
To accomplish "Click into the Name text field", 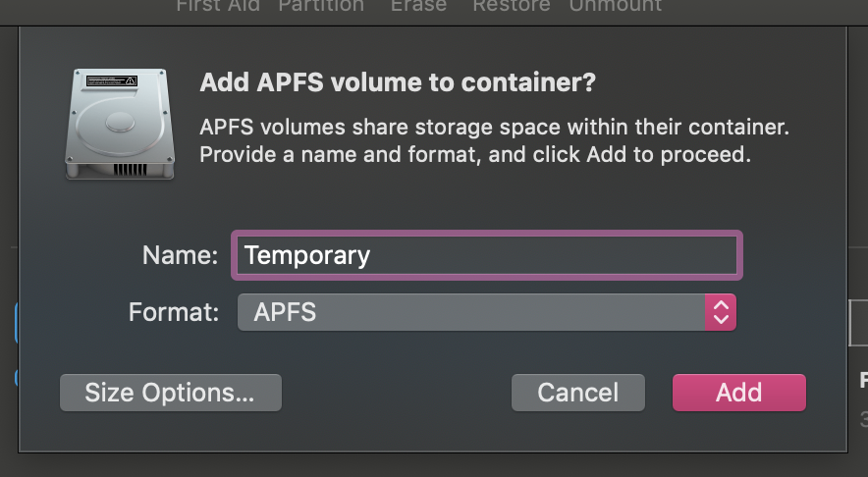I will pyautogui.click(x=487, y=255).
